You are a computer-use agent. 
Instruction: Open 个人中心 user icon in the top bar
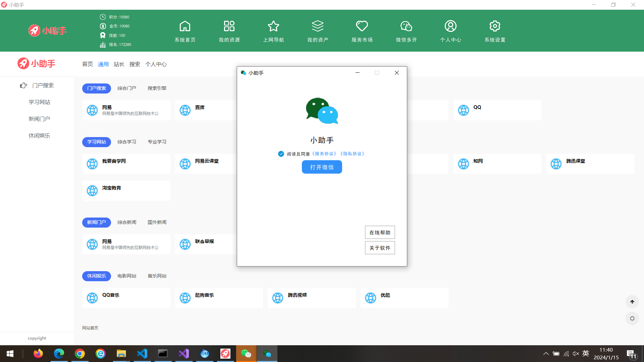[450, 26]
